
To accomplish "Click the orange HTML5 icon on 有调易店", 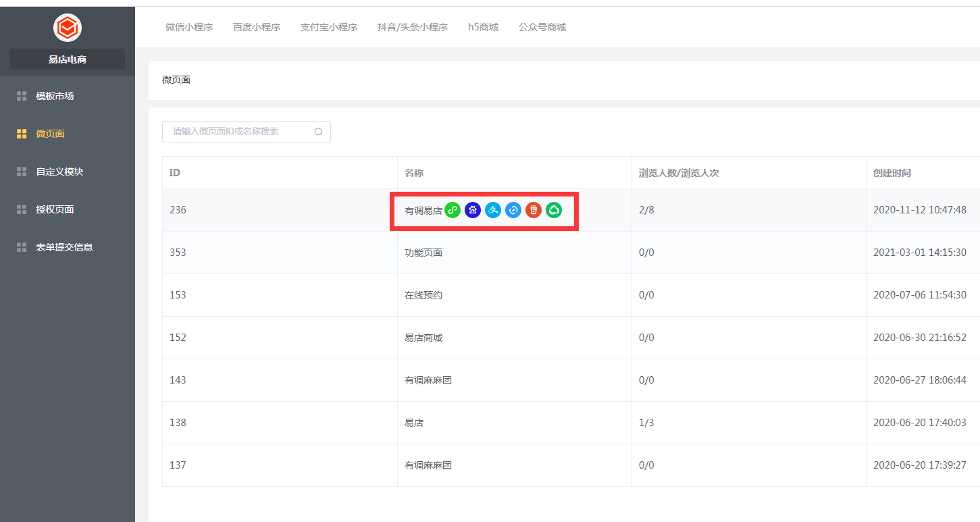I will pos(534,211).
